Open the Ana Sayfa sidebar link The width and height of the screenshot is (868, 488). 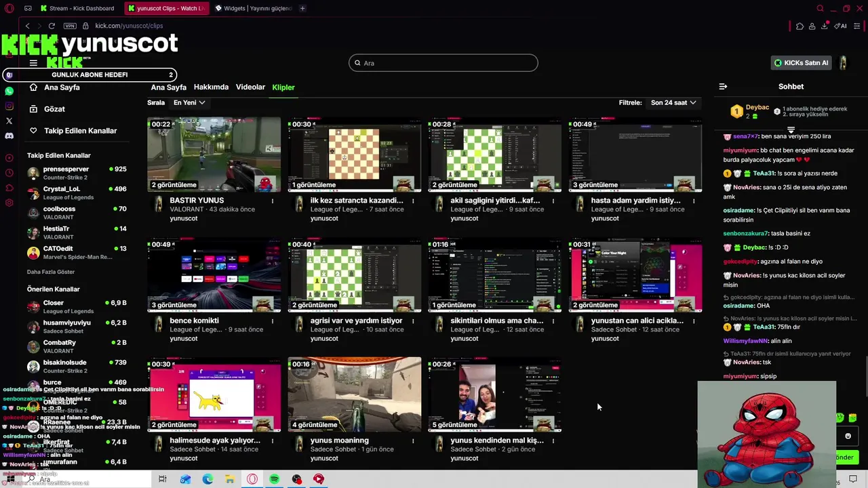(62, 87)
